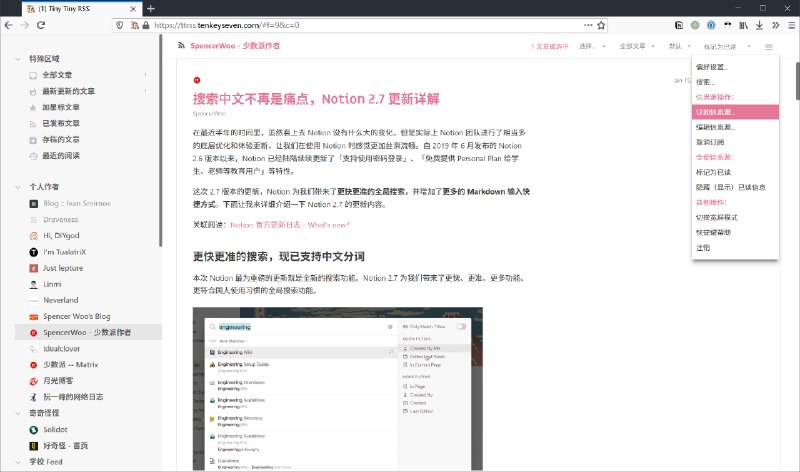This screenshot has width=800, height=472.
Task: Click the red favicon above the article title
Action: [x=197, y=80]
